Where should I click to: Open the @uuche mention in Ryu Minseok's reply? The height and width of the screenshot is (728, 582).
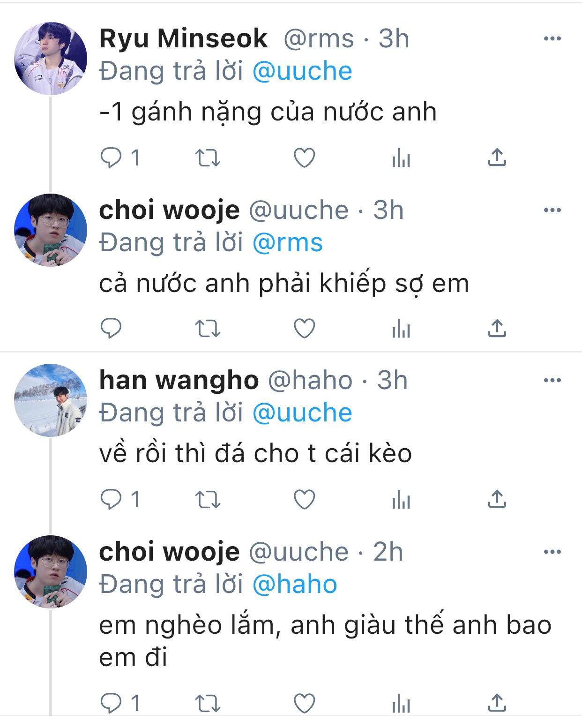[x=302, y=71]
